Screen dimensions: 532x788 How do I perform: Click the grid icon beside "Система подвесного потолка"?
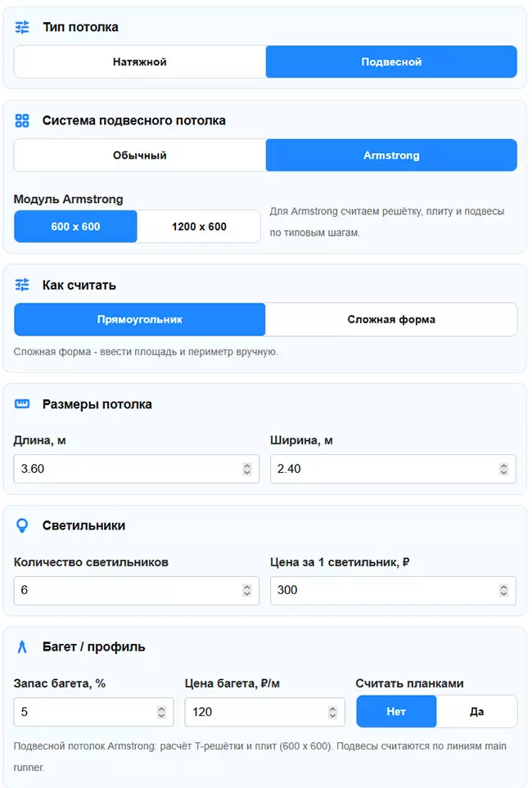[23, 120]
